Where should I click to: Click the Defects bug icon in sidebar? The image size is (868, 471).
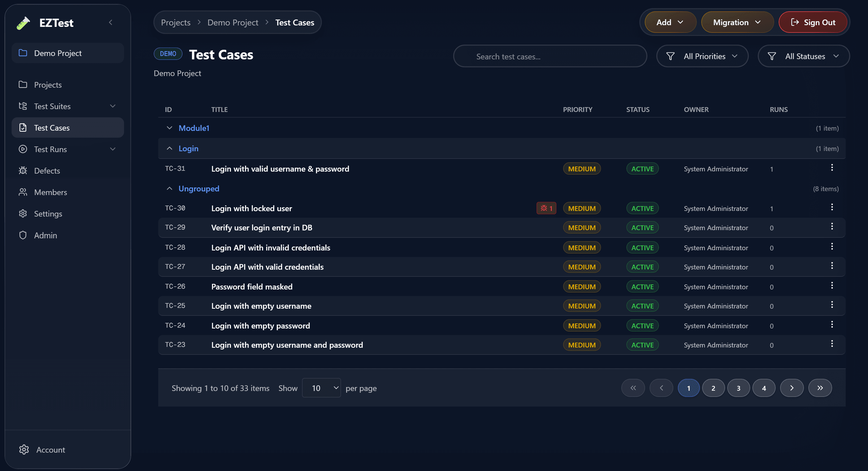tap(23, 170)
